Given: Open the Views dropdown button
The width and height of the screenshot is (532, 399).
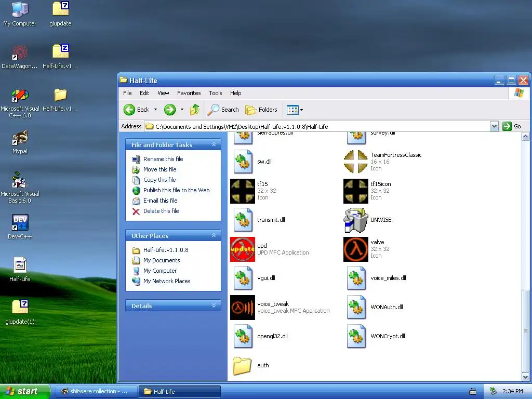Looking at the screenshot, I should [x=295, y=110].
